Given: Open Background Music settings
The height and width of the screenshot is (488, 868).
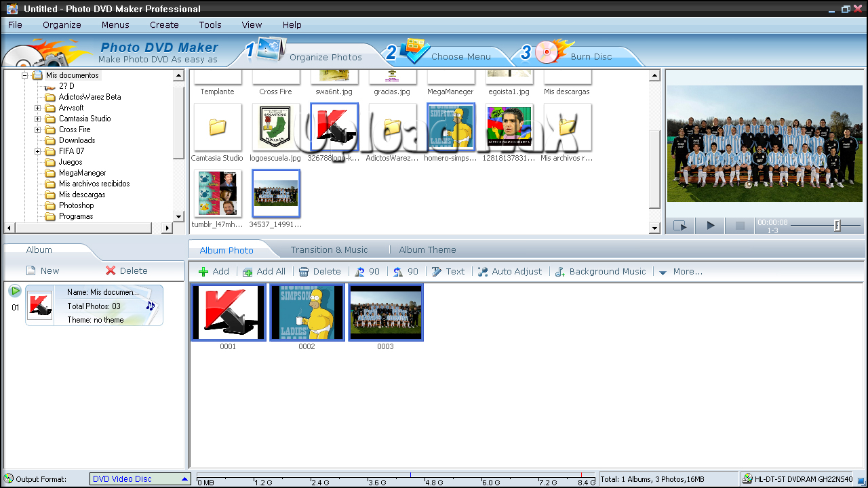Looking at the screenshot, I should (x=601, y=272).
